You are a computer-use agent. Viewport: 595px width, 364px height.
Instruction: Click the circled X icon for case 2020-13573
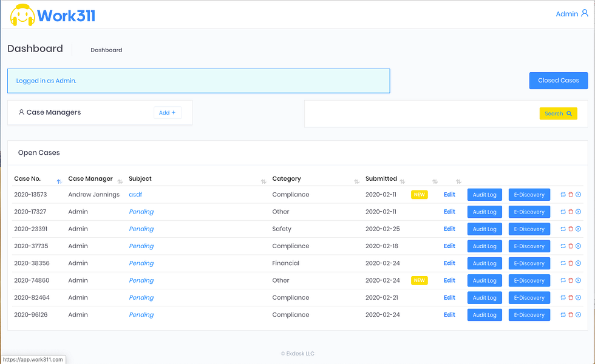pos(578,195)
